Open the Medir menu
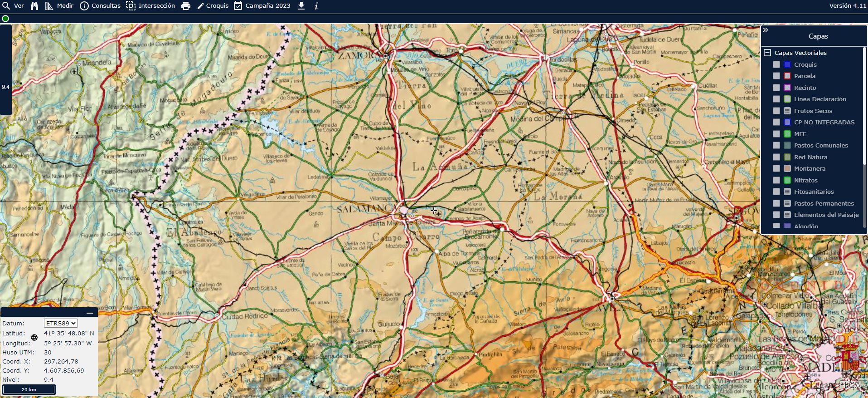 (59, 6)
